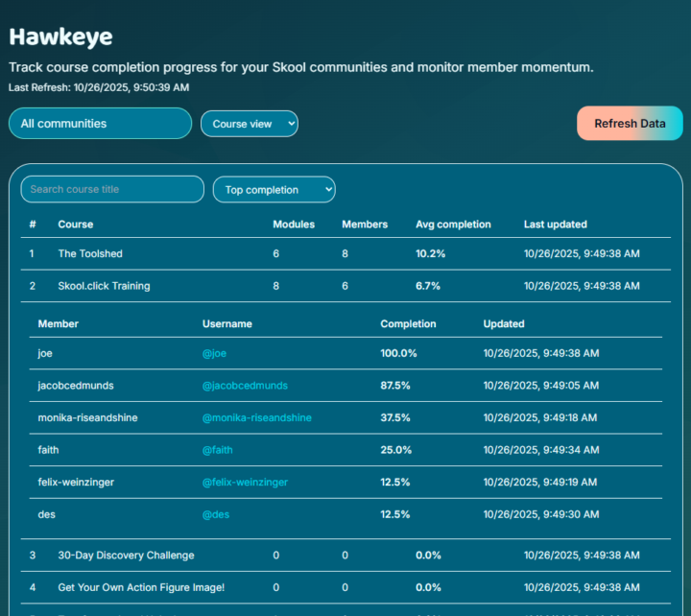This screenshot has width=691, height=616.
Task: Click the Hawkeye page title
Action: tap(60, 37)
